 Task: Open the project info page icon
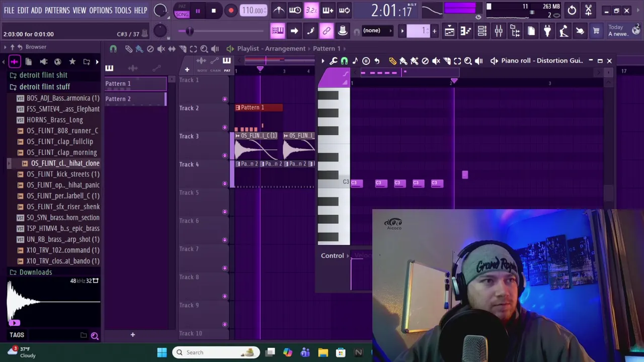[x=531, y=31]
